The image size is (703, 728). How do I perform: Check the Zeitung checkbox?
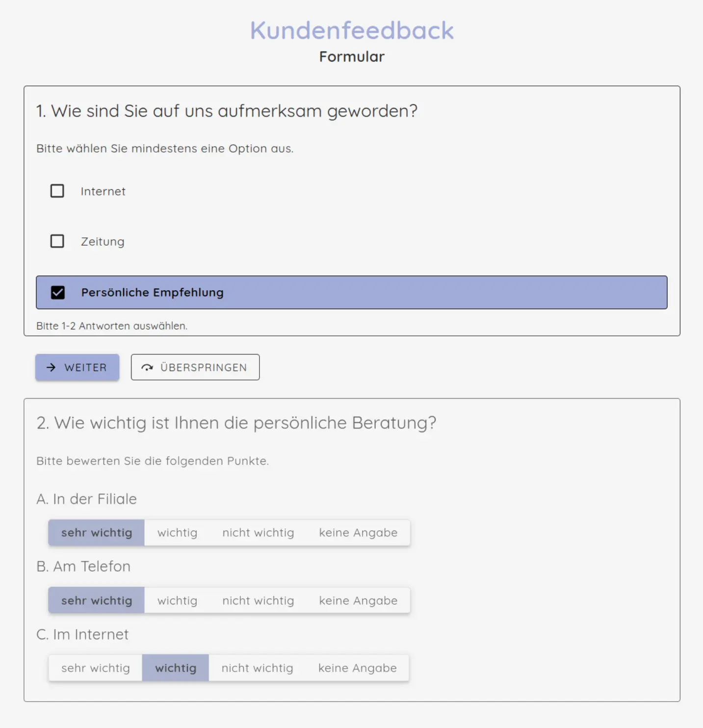point(57,241)
